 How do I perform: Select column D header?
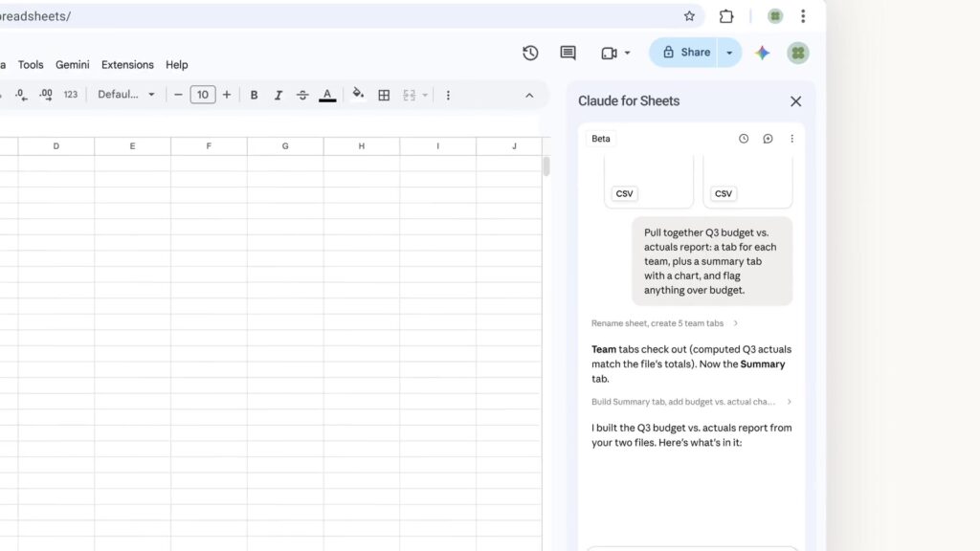click(56, 146)
